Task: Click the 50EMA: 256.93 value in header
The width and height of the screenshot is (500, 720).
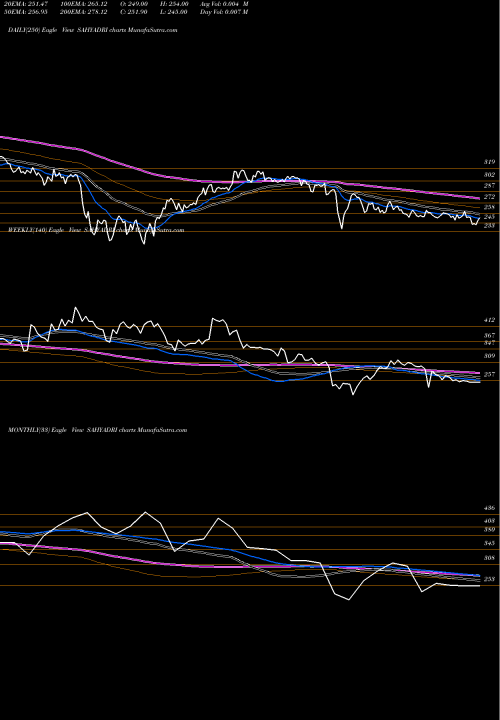Action: (x=24, y=12)
